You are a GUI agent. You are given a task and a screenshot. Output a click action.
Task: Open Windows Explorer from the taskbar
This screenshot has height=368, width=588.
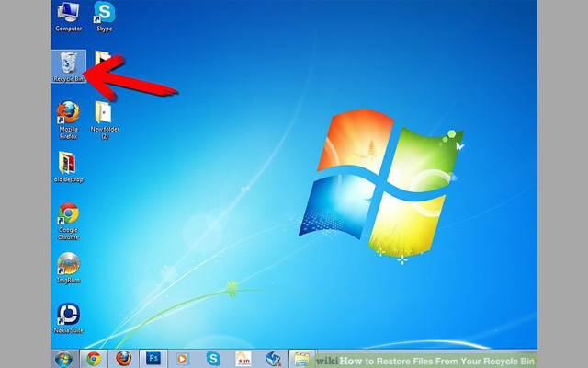[301, 359]
